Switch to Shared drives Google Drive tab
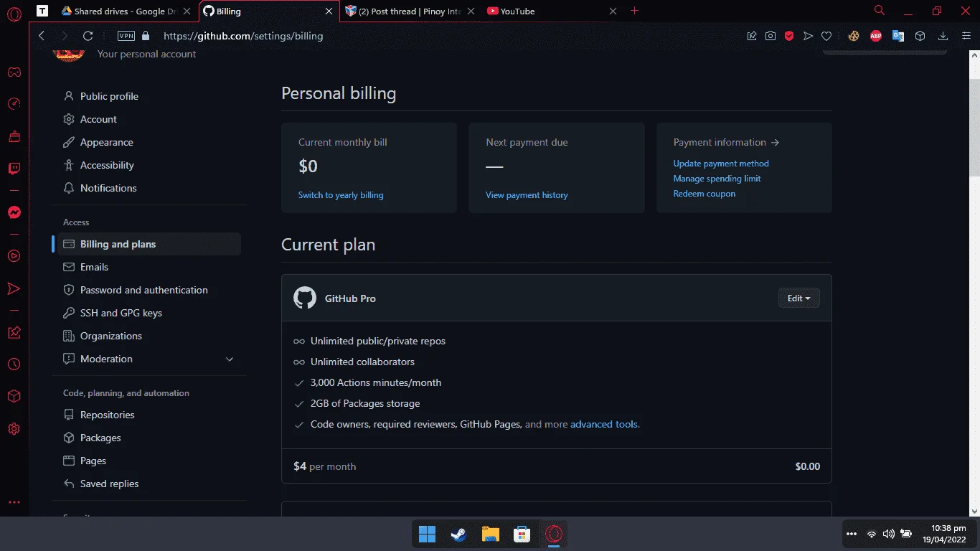980x551 pixels. pyautogui.click(x=126, y=11)
